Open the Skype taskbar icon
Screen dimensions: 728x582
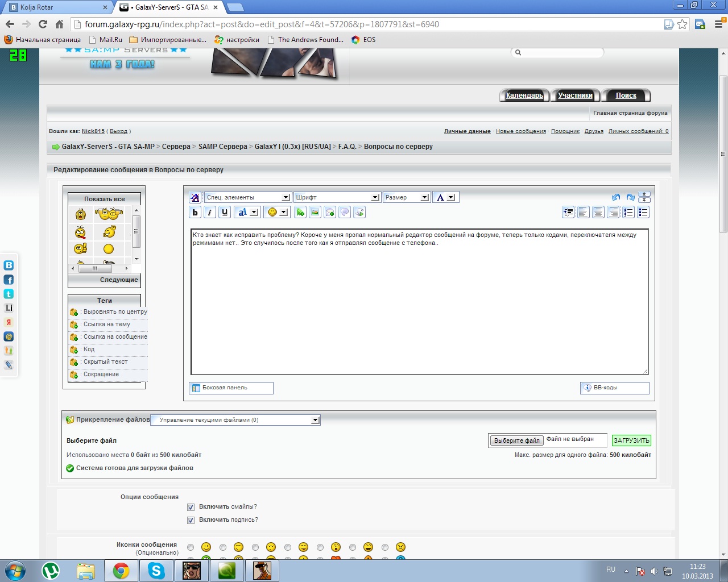pos(156,571)
